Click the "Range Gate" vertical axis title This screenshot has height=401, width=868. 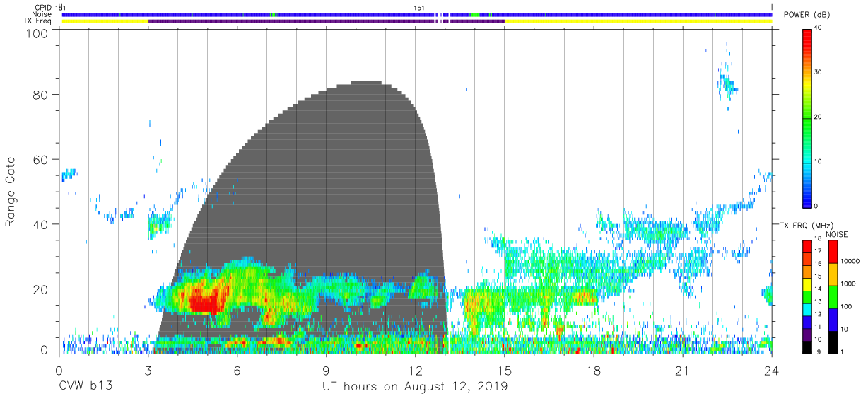click(x=11, y=192)
